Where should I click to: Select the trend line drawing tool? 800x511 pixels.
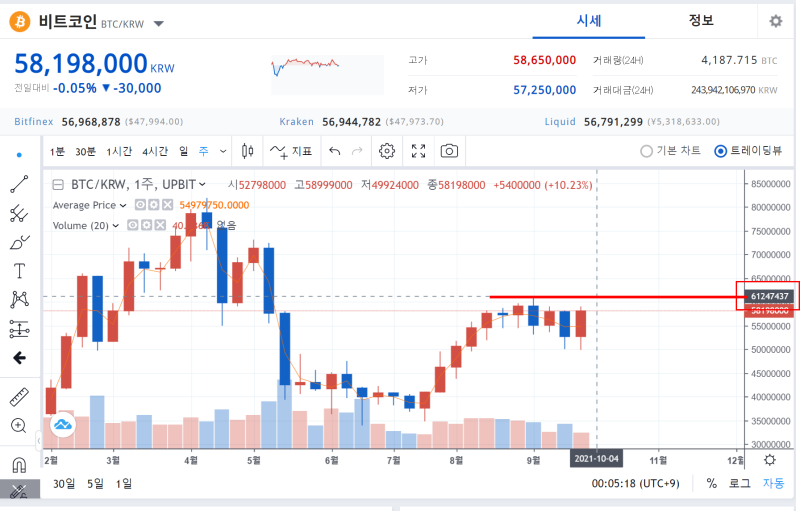click(19, 184)
